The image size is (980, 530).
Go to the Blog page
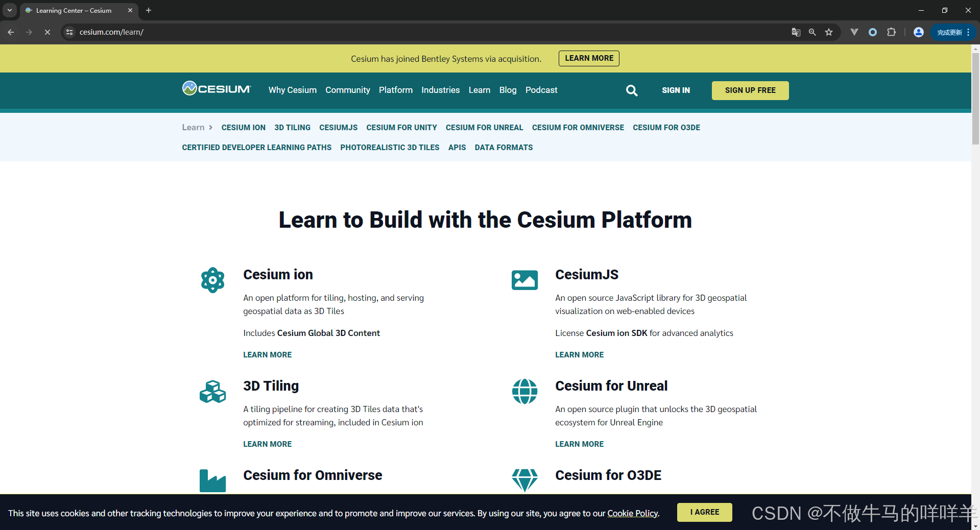coord(508,90)
